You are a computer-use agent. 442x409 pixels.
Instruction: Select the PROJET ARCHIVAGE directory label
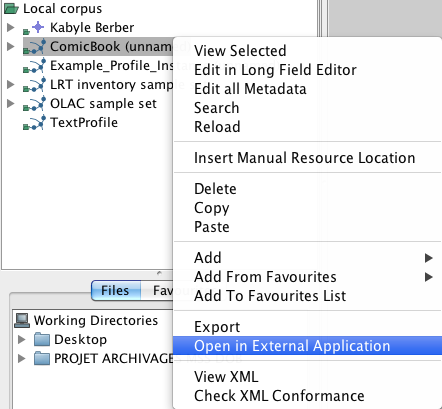click(x=114, y=359)
